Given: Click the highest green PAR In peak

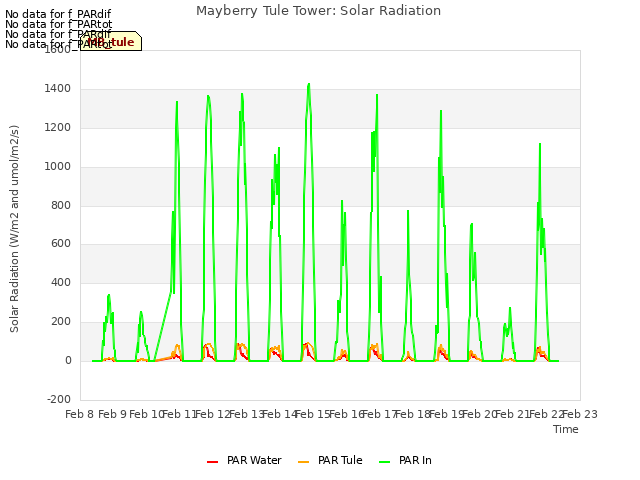Looking at the screenshot, I should tap(309, 84).
